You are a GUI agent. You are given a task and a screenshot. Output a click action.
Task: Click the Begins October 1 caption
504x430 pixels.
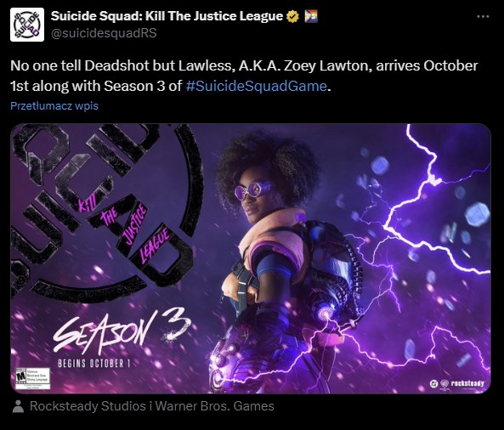[x=94, y=364]
